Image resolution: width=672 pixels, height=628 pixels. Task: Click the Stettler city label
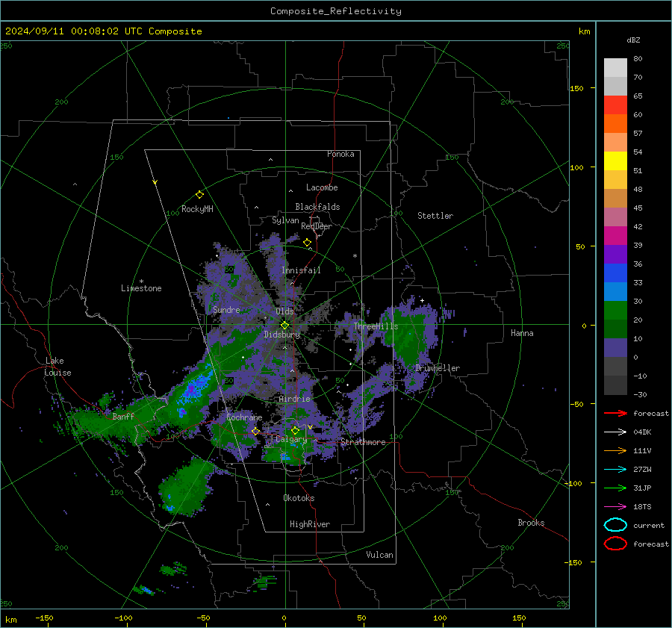(435, 216)
